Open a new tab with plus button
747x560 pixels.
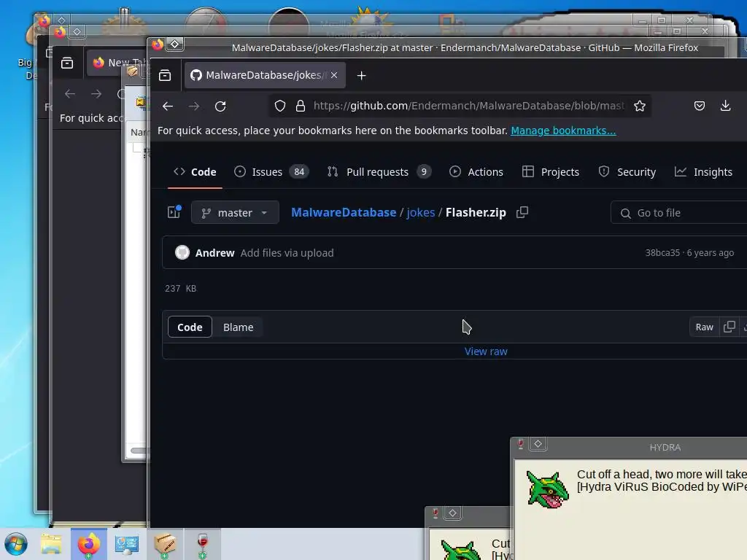(x=362, y=75)
